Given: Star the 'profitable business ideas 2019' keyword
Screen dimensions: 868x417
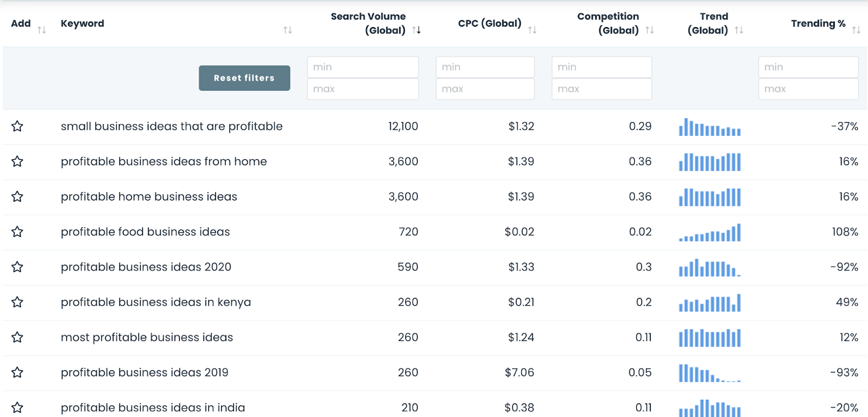Looking at the screenshot, I should (x=17, y=372).
